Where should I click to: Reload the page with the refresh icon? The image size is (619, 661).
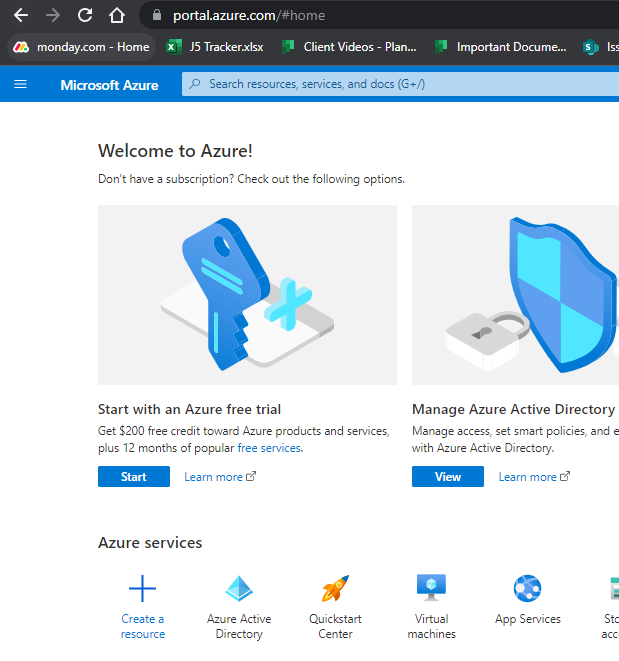[x=85, y=16]
